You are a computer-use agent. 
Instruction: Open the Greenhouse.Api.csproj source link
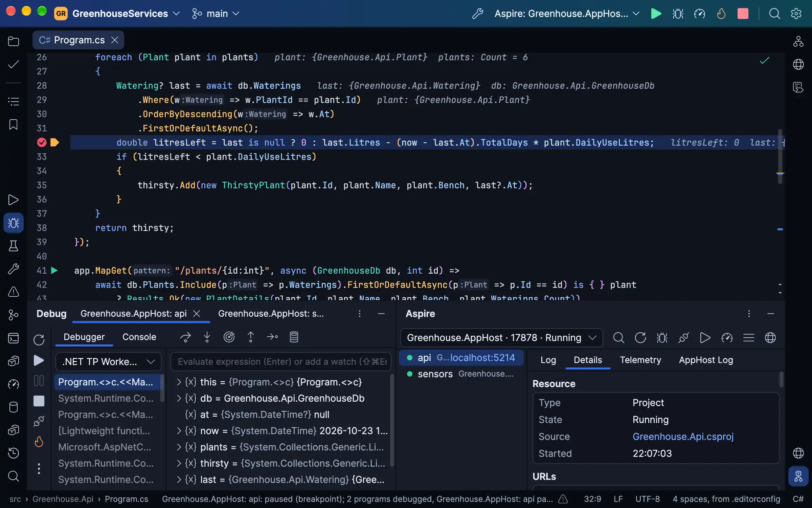click(x=683, y=437)
